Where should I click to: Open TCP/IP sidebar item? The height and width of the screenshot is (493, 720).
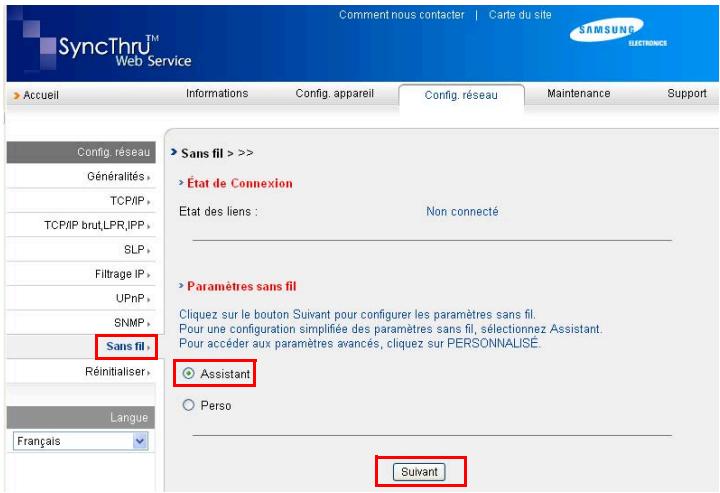(x=127, y=201)
